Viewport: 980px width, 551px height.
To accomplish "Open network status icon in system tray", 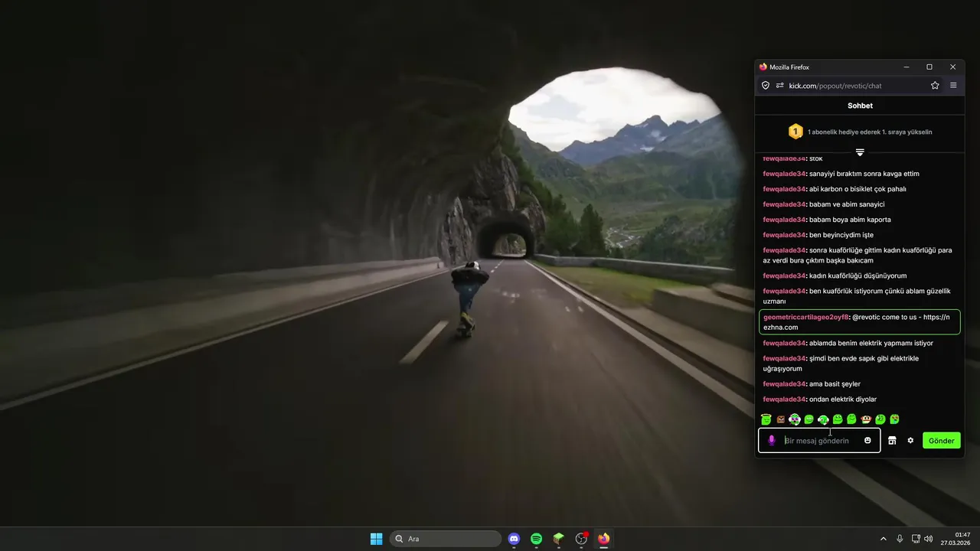I will pos(916,539).
